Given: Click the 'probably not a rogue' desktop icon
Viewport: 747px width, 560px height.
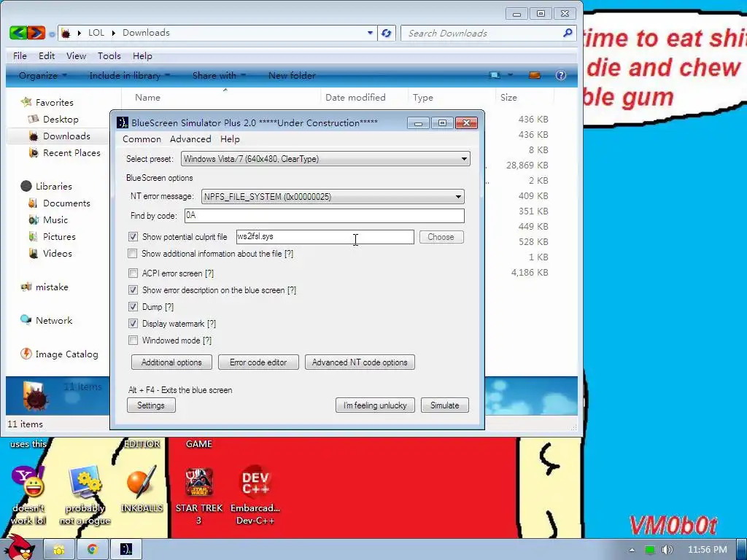Looking at the screenshot, I should (85, 496).
